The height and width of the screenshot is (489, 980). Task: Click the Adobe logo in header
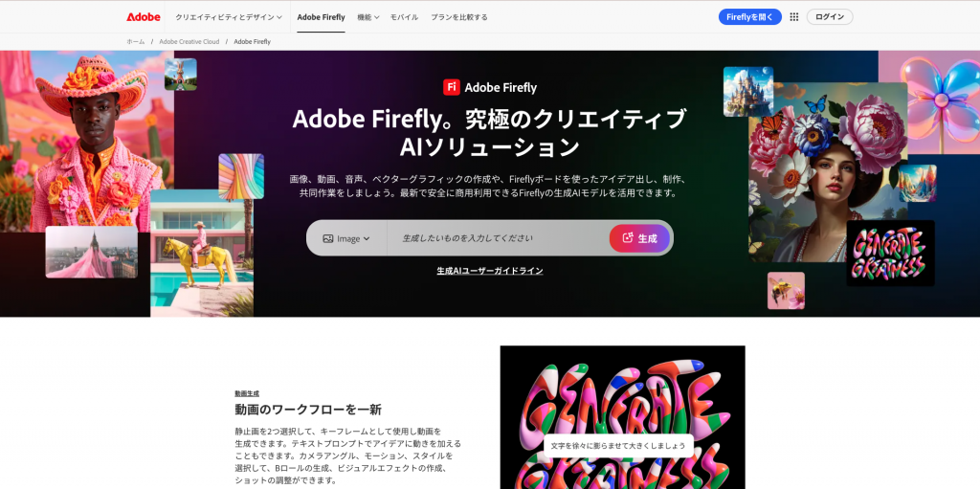[144, 17]
